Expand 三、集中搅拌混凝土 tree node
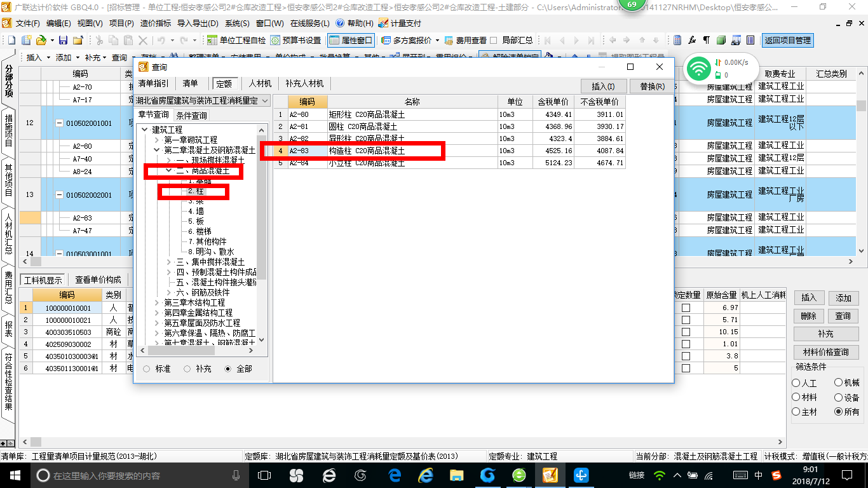The image size is (868, 488). coord(168,262)
